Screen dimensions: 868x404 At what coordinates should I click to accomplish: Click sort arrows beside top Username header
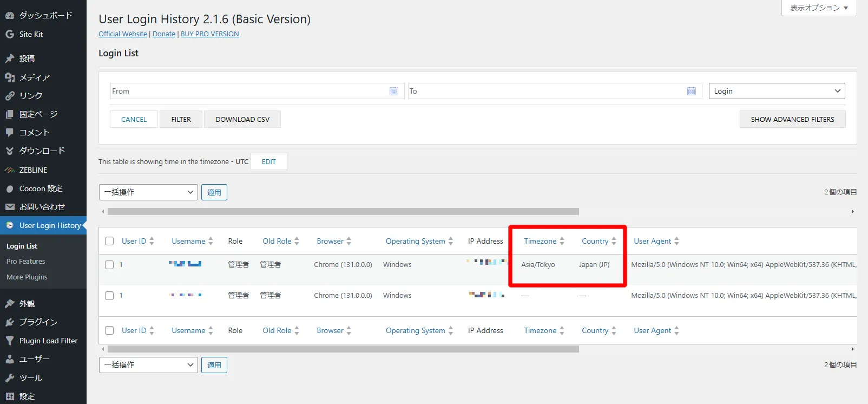pos(211,241)
